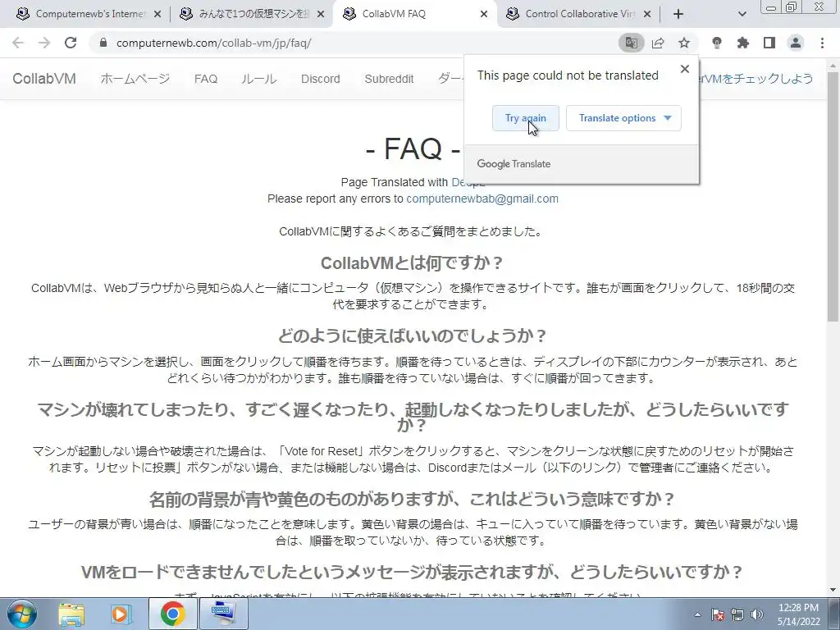Image resolution: width=840 pixels, height=630 pixels.
Task: Close the Computernewb's Internet tab
Action: click(x=157, y=14)
